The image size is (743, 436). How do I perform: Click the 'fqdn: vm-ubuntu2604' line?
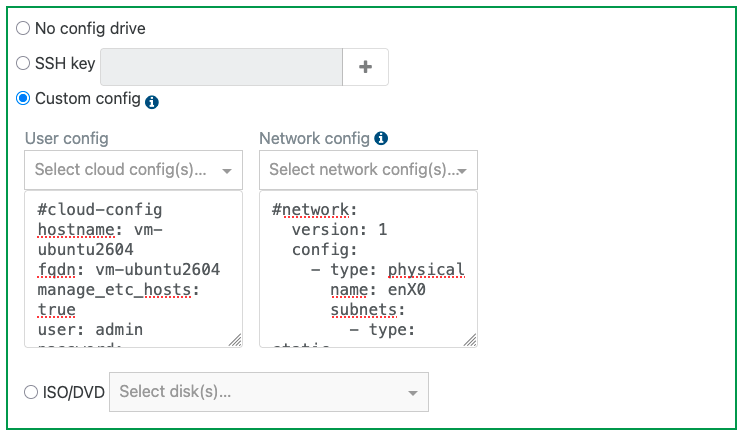pyautogui.click(x=129, y=270)
